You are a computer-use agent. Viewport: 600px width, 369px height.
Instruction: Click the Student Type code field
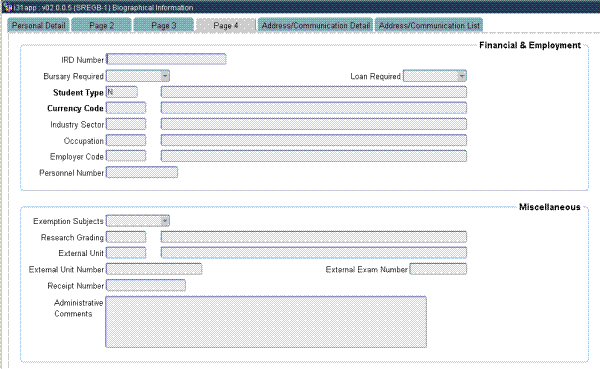coord(122,92)
